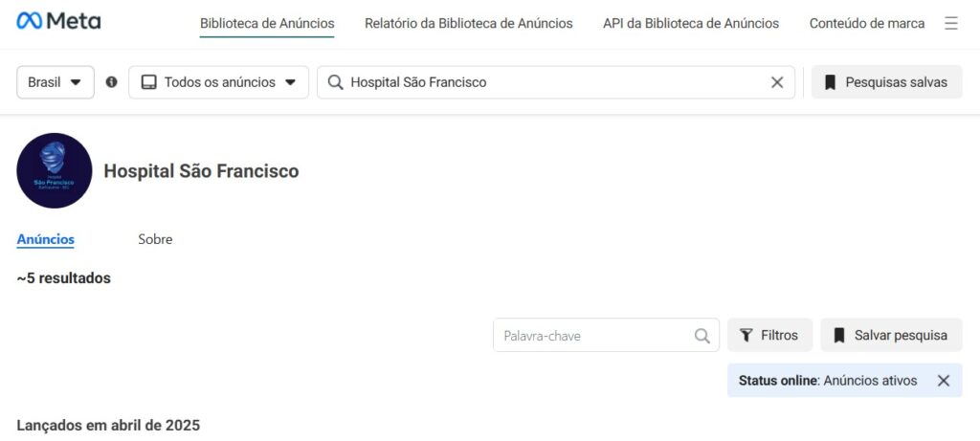Remove the Status online filter chip
This screenshot has width=980, height=441.
click(944, 381)
